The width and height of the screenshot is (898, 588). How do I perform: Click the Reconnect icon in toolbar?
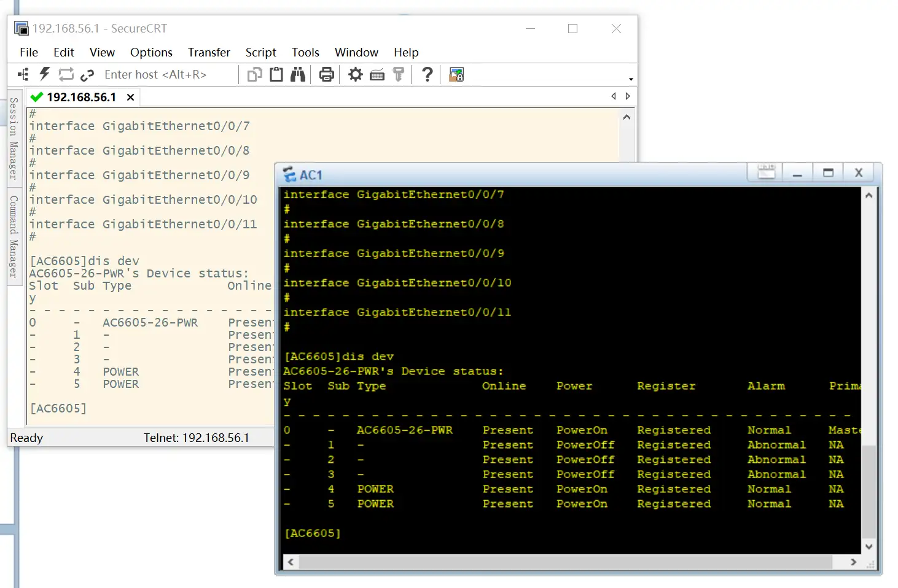pyautogui.click(x=66, y=74)
